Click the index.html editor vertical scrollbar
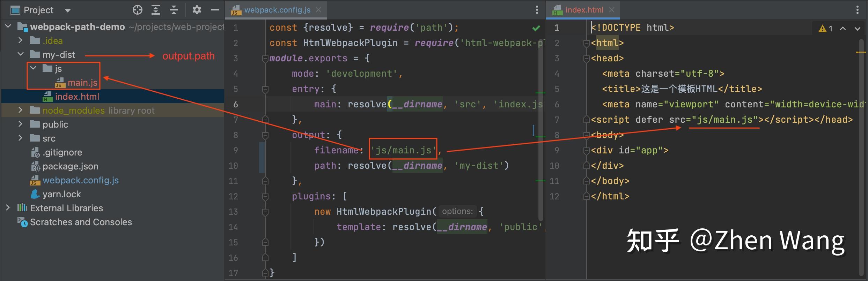 (x=861, y=157)
